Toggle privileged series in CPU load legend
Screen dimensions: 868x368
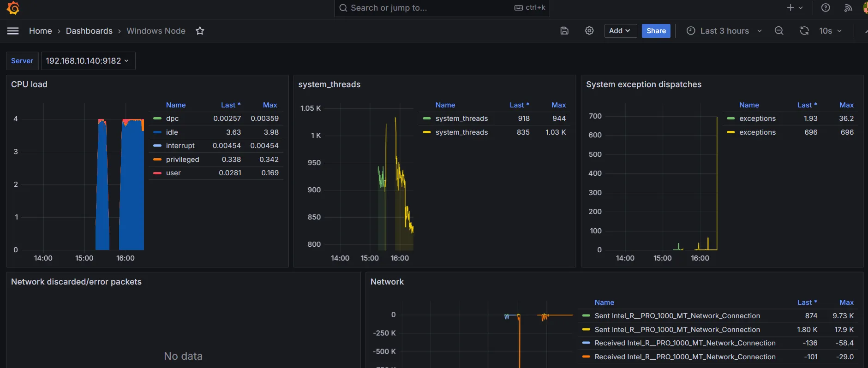pos(182,160)
